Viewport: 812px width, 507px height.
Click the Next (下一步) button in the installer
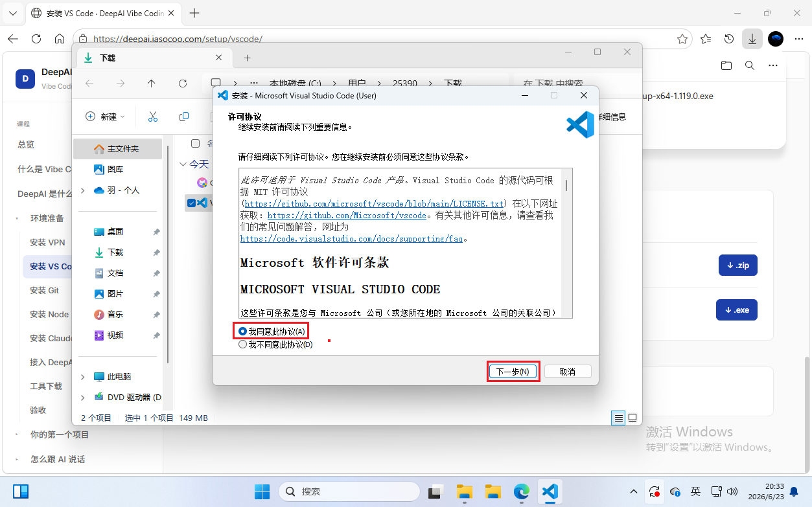tap(513, 372)
